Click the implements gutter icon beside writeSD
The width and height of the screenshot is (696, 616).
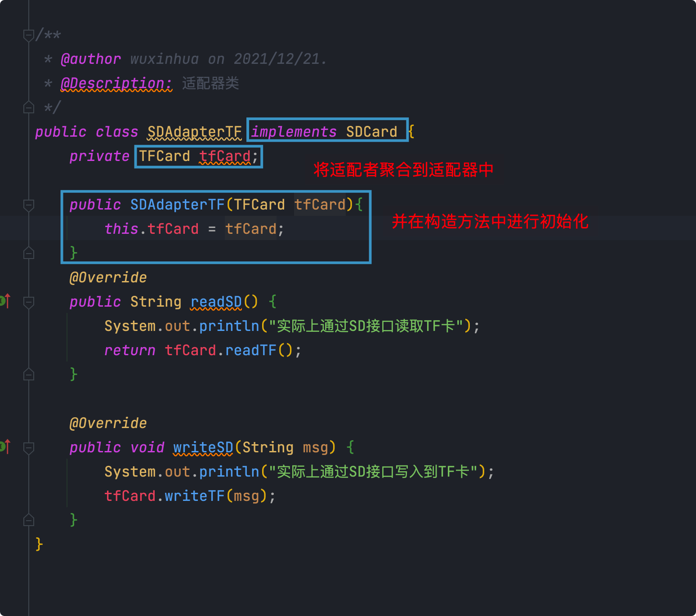tap(5, 446)
